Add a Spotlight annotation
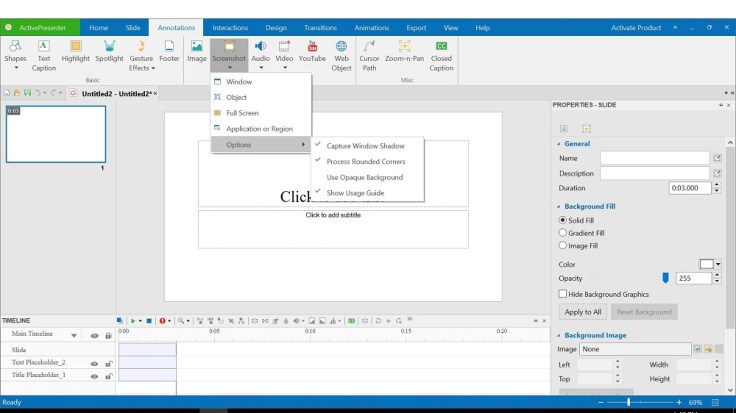 coord(109,52)
